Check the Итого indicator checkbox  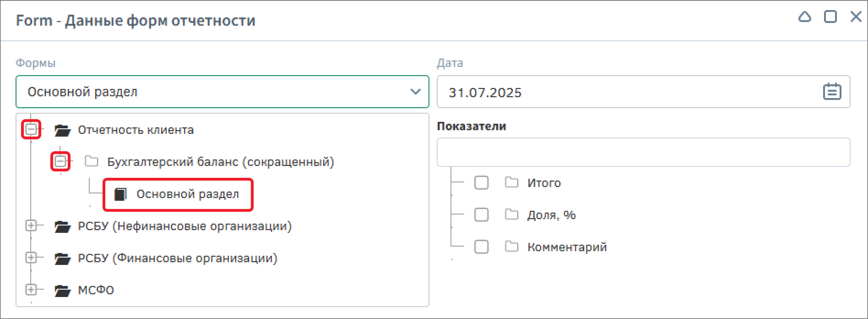tap(481, 183)
